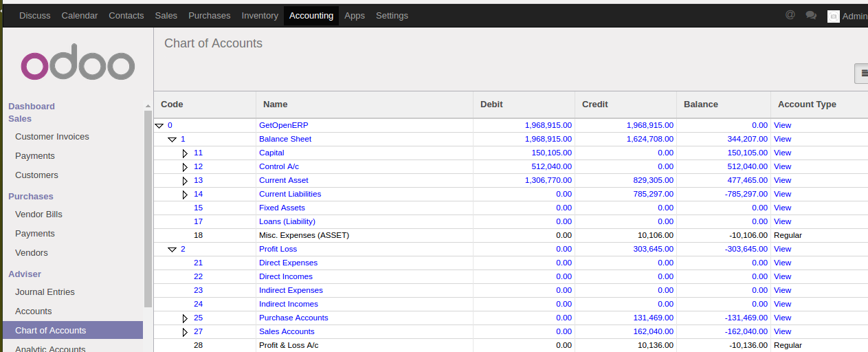Click the sidebar scrollbar up arrow
This screenshot has height=352, width=868.
pyautogui.click(x=148, y=106)
